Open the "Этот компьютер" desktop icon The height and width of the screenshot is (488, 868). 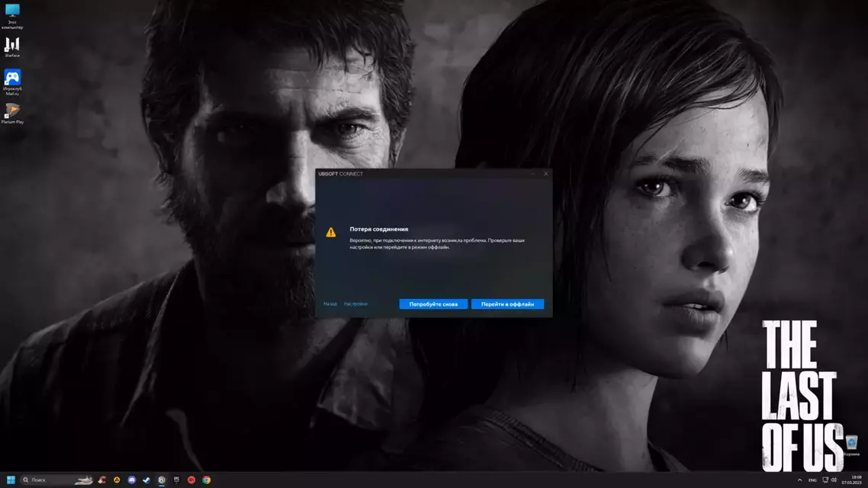pos(12,16)
